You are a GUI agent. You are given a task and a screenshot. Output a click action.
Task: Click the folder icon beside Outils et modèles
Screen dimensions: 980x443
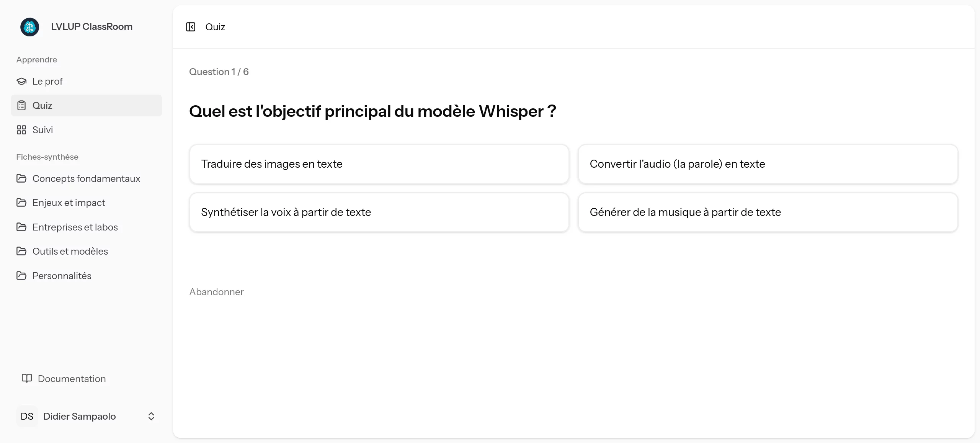tap(22, 251)
